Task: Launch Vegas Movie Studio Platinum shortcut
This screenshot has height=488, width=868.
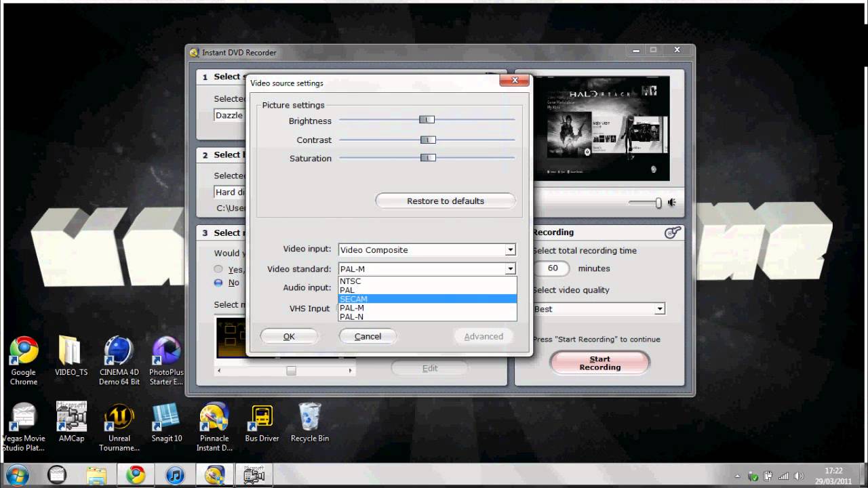Action: (x=23, y=427)
